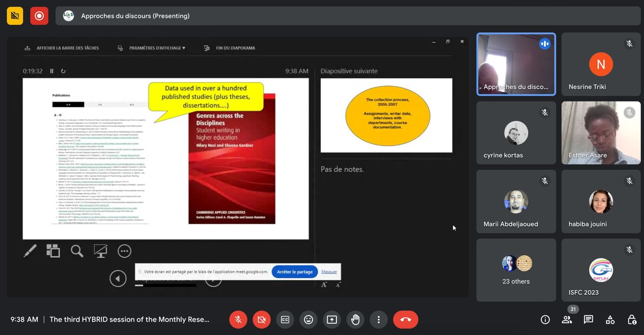This screenshot has width=644, height=335.
Task: Toggle closed captions button
Action: click(285, 320)
